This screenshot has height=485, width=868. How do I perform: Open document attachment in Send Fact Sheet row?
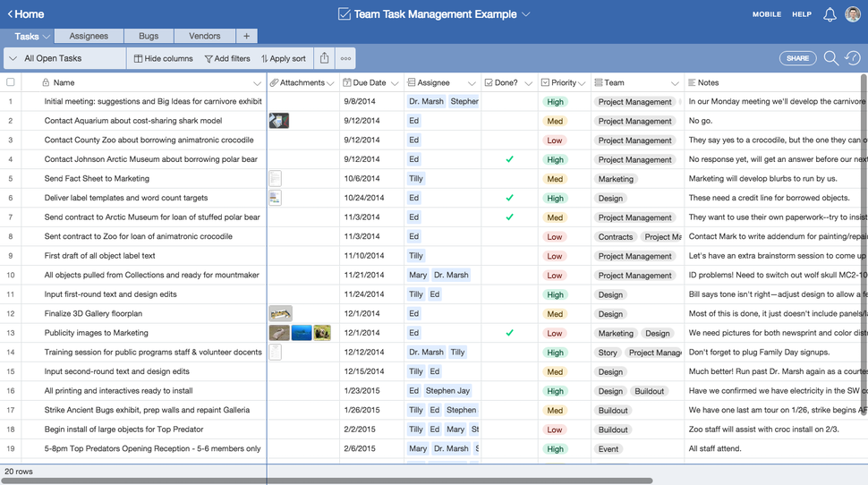275,178
